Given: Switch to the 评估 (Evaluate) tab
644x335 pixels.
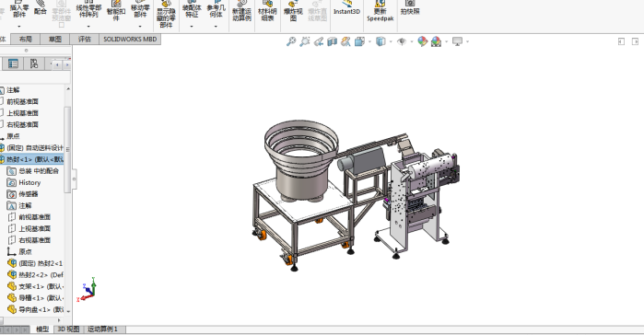Looking at the screenshot, I should click(84, 40).
